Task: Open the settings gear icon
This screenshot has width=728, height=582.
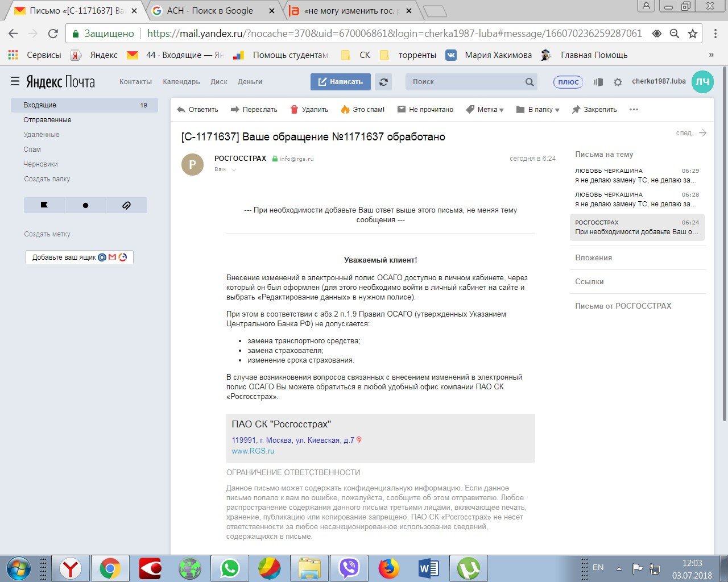Action: (618, 82)
